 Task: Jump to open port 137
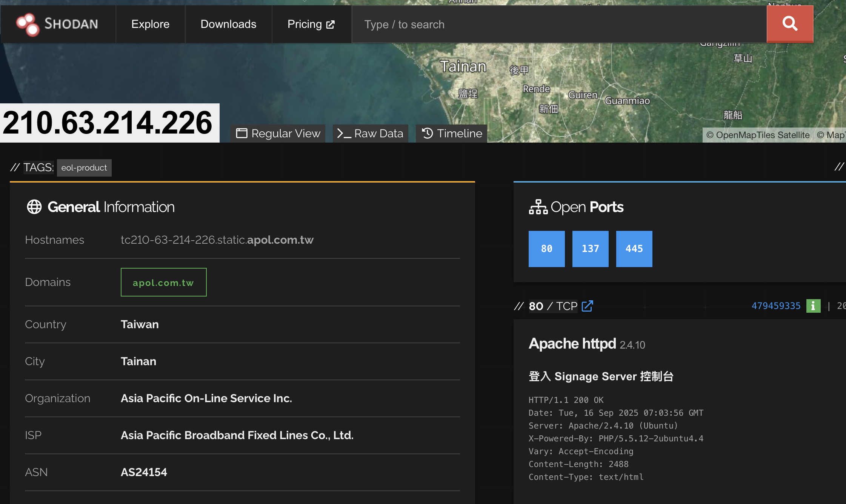pos(590,249)
